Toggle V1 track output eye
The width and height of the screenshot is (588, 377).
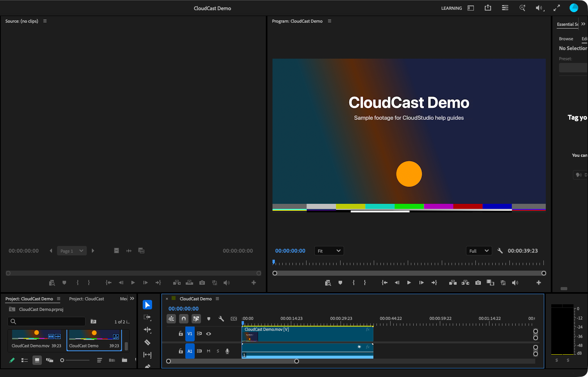(209, 334)
